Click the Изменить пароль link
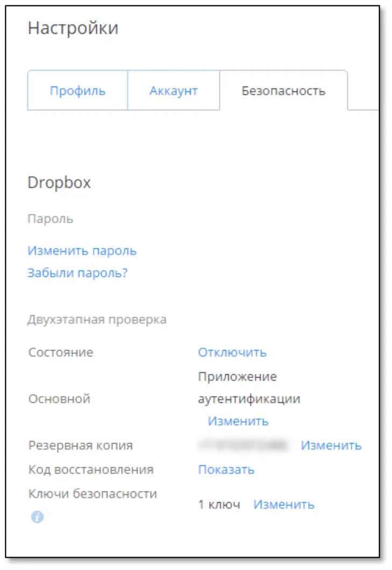 (x=82, y=251)
